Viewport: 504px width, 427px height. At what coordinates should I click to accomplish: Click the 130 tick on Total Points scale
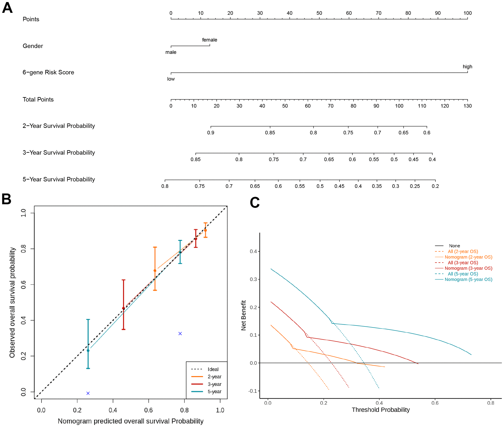tap(467, 106)
